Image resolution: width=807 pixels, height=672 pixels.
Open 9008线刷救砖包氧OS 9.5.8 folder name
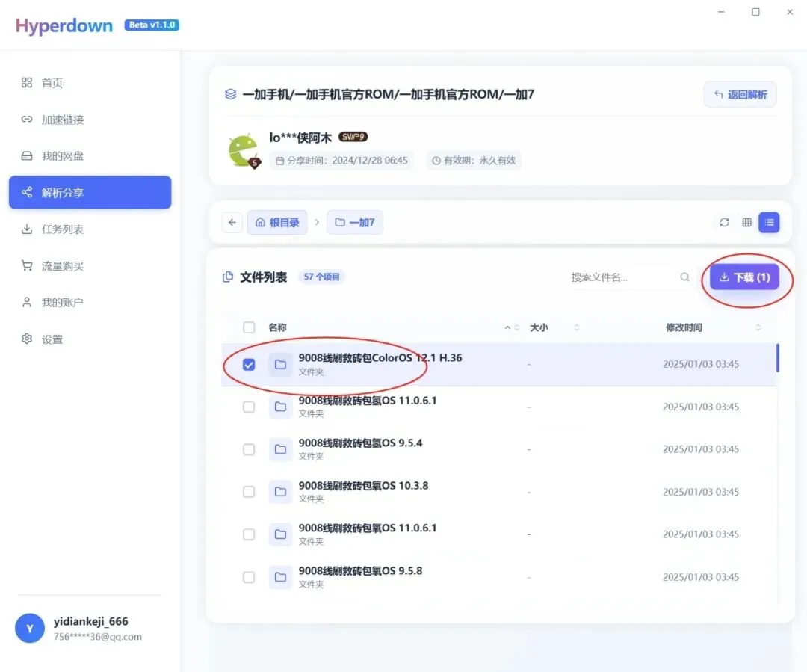(x=360, y=570)
